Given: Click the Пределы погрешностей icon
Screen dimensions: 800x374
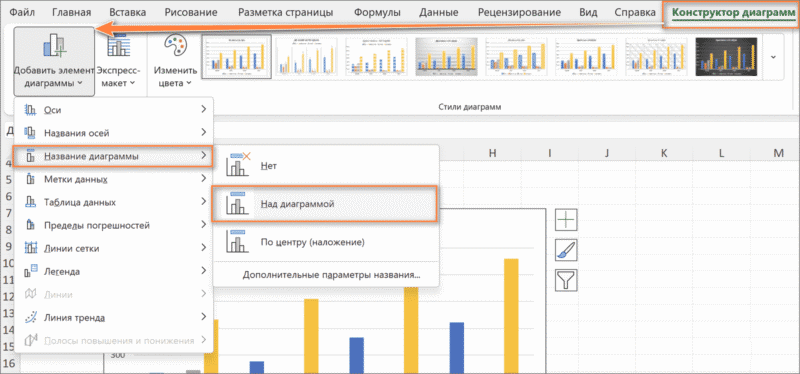Looking at the screenshot, I should tap(31, 225).
